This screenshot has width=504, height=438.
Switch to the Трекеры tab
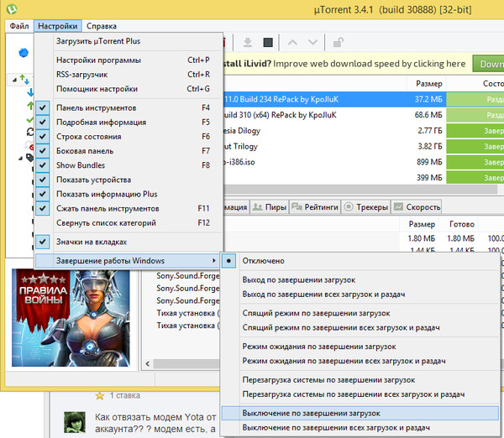click(x=365, y=207)
